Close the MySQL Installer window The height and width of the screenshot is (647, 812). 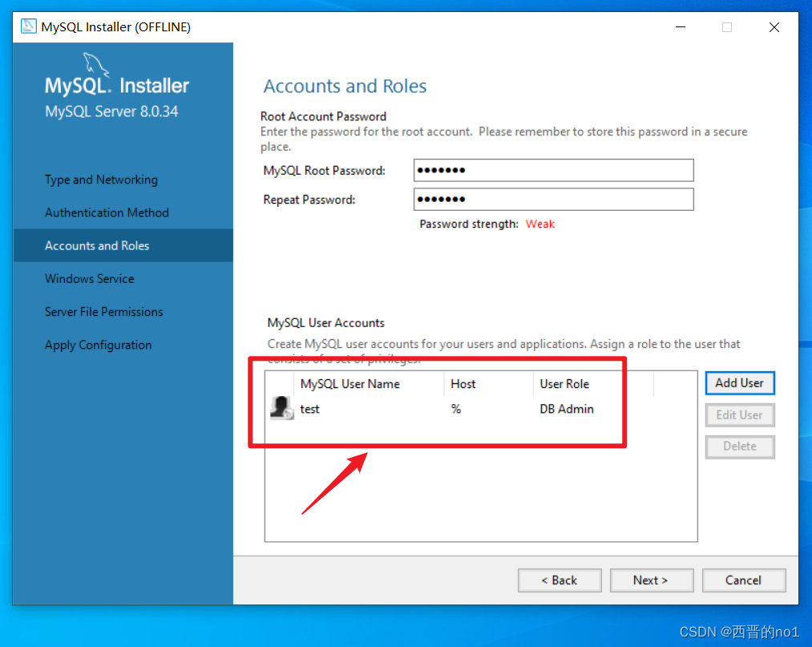coord(774,27)
